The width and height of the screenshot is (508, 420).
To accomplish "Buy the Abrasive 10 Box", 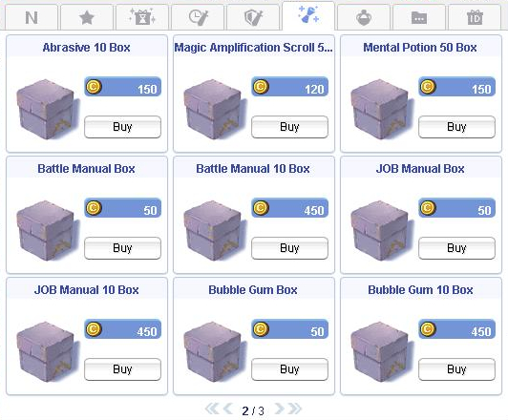I will point(122,127).
